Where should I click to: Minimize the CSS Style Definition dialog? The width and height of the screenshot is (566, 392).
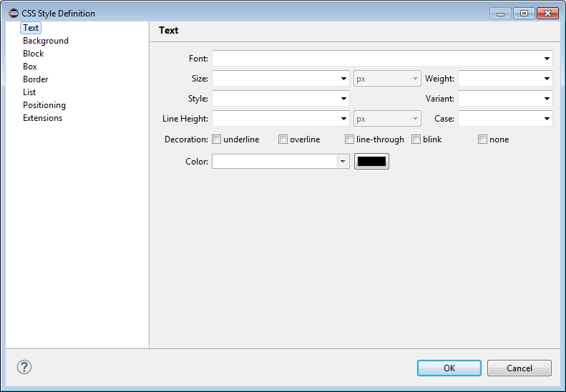[x=500, y=14]
